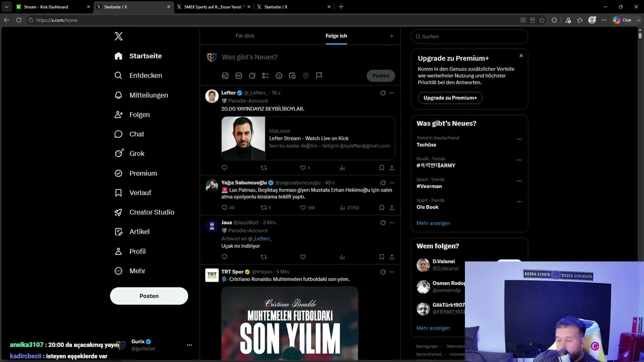
Task: Bookmark the Jaus reply post
Action: (381, 257)
